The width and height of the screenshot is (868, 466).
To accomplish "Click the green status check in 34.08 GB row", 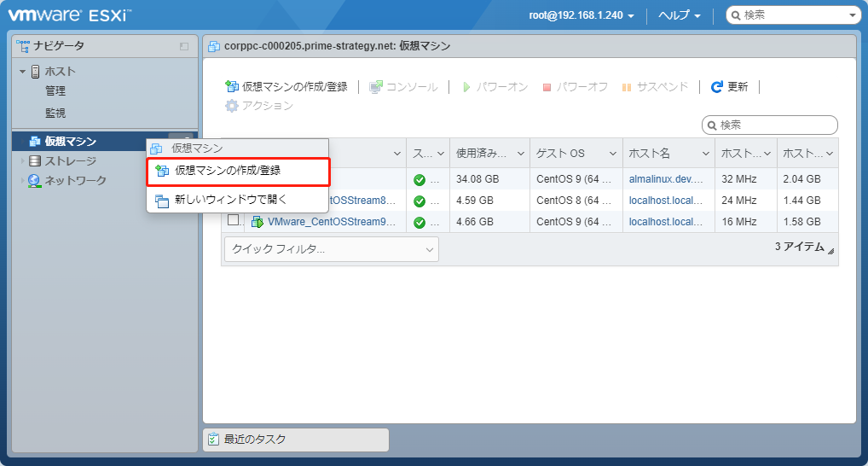I will [x=420, y=179].
